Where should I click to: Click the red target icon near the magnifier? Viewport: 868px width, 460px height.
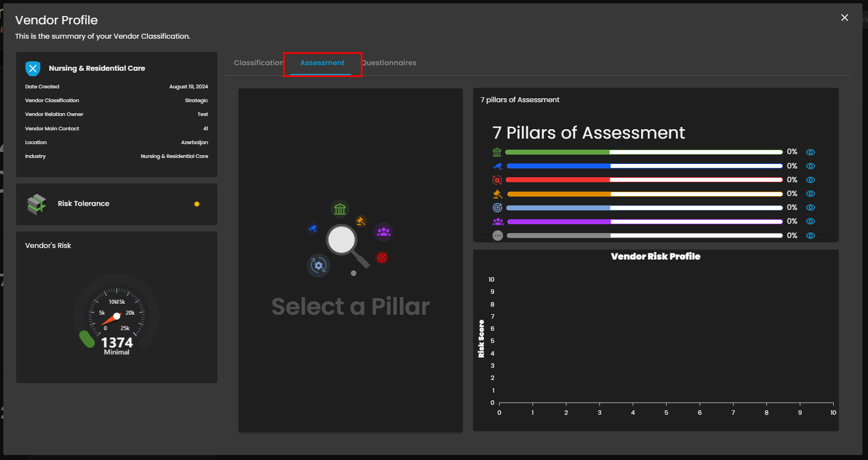point(382,257)
